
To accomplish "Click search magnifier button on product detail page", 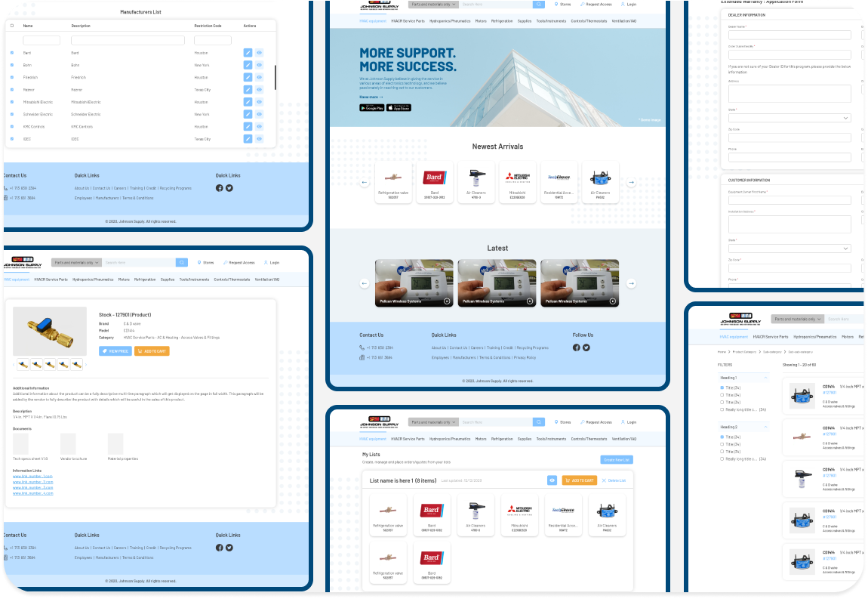I will pyautogui.click(x=182, y=263).
